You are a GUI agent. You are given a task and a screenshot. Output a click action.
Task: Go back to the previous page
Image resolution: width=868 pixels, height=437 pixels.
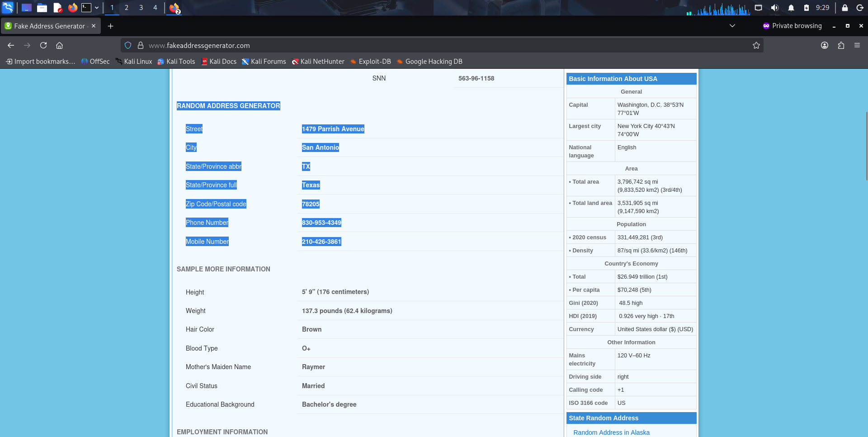point(11,45)
